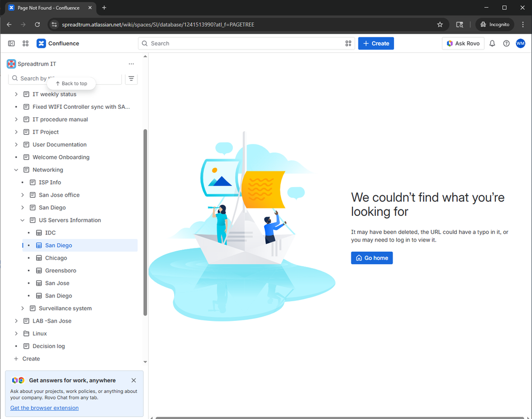This screenshot has height=419, width=532.
Task: Open Spreadtrum IT space more options menu
Action: coord(132,64)
